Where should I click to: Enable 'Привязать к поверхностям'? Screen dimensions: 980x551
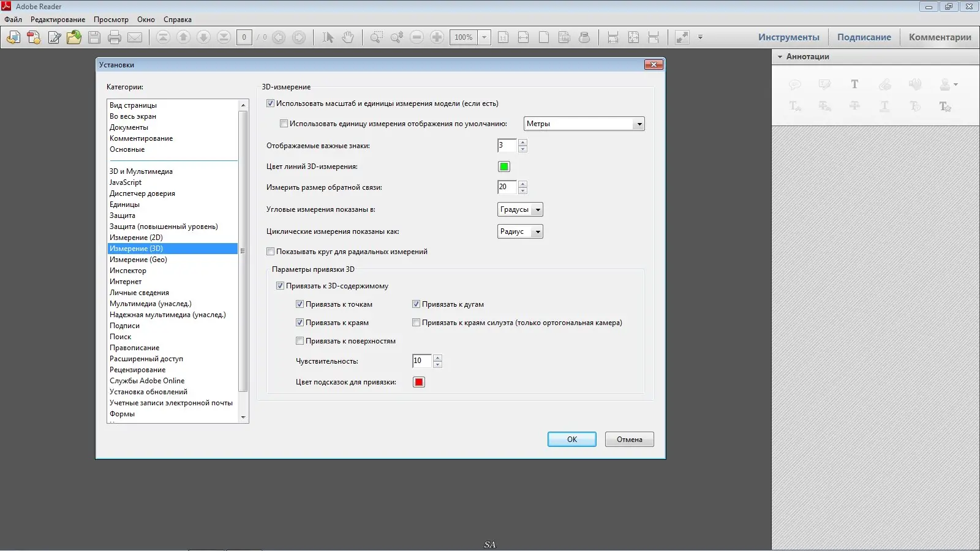click(x=300, y=340)
